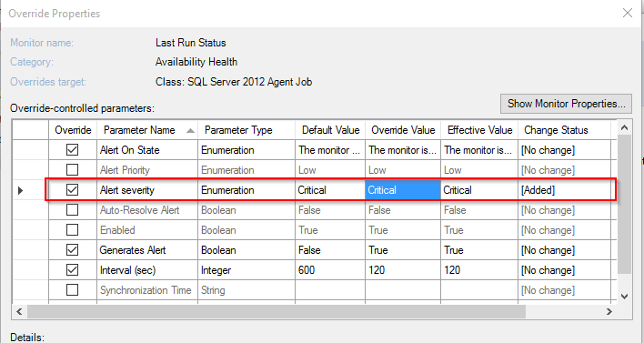Screen dimensions: 644x343
Task: Click String parameter type cell
Action: click(x=246, y=290)
